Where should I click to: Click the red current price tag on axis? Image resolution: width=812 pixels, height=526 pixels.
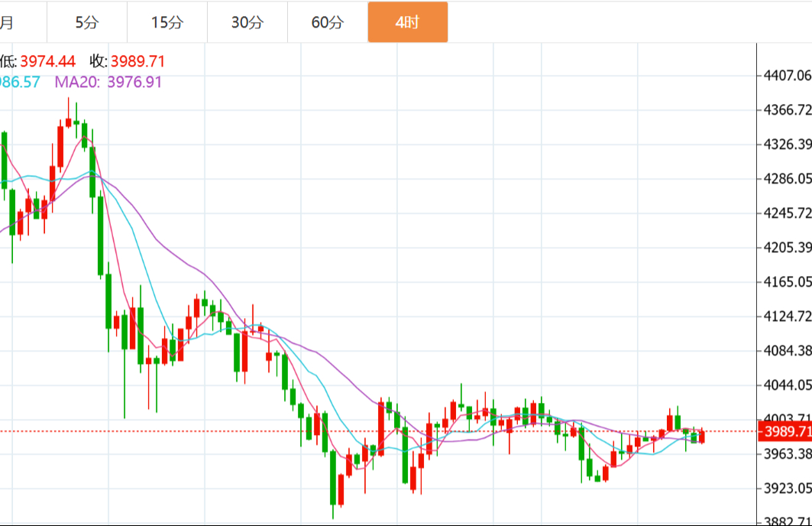click(x=786, y=432)
